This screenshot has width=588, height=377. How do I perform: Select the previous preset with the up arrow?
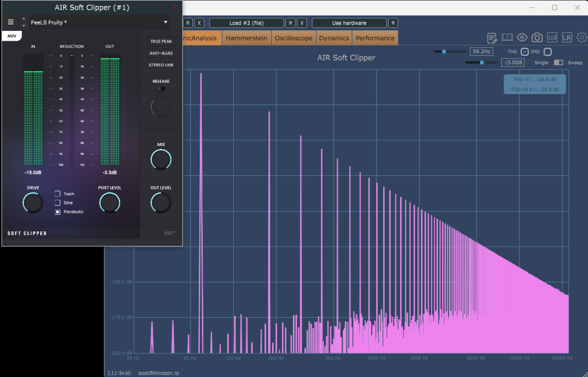(24, 19)
